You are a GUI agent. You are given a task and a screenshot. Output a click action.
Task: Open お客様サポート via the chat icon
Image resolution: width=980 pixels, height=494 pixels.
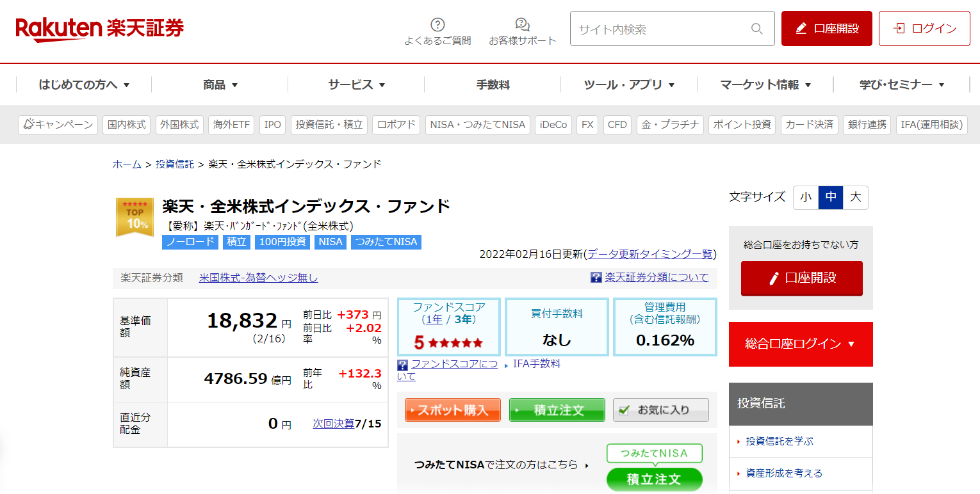(x=522, y=23)
